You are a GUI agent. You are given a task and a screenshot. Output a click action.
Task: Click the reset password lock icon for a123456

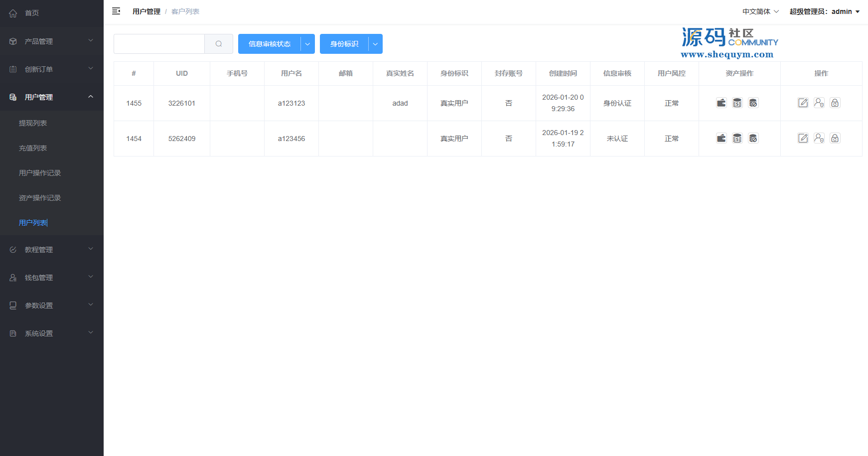[x=835, y=138]
